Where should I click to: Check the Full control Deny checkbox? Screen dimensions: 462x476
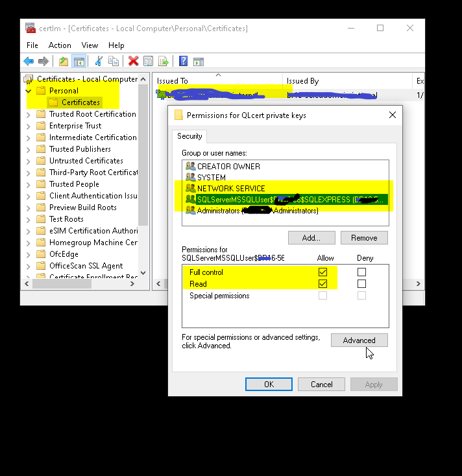tap(361, 272)
